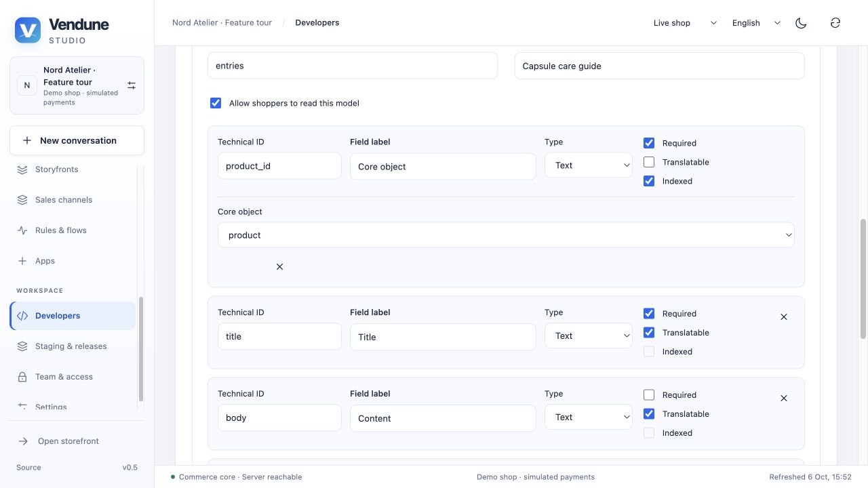Click Open storefront link
This screenshot has height=488, width=868.
pyautogui.click(x=77, y=441)
